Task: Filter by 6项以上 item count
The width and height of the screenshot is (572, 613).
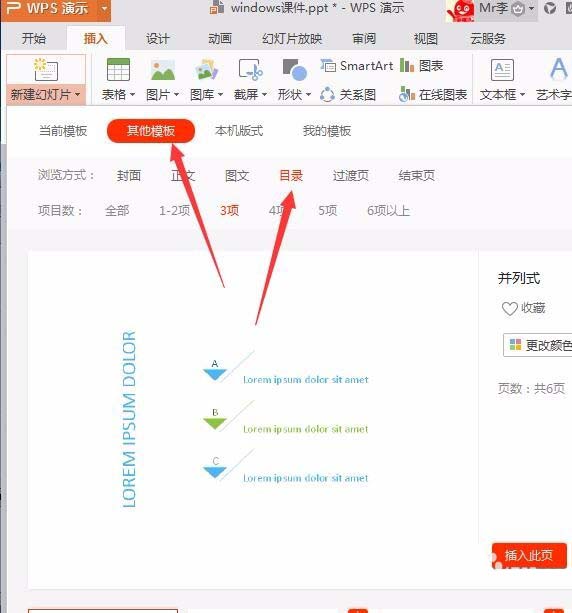Action: pyautogui.click(x=388, y=211)
